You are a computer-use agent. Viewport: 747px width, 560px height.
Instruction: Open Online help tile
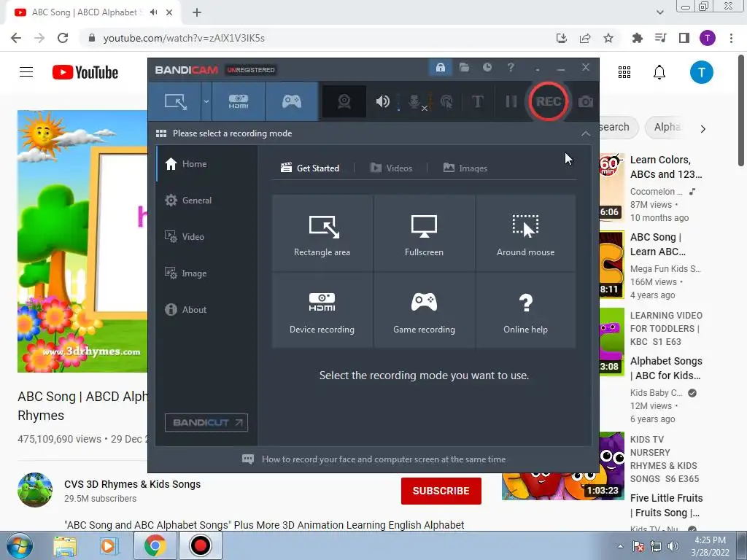(x=525, y=310)
